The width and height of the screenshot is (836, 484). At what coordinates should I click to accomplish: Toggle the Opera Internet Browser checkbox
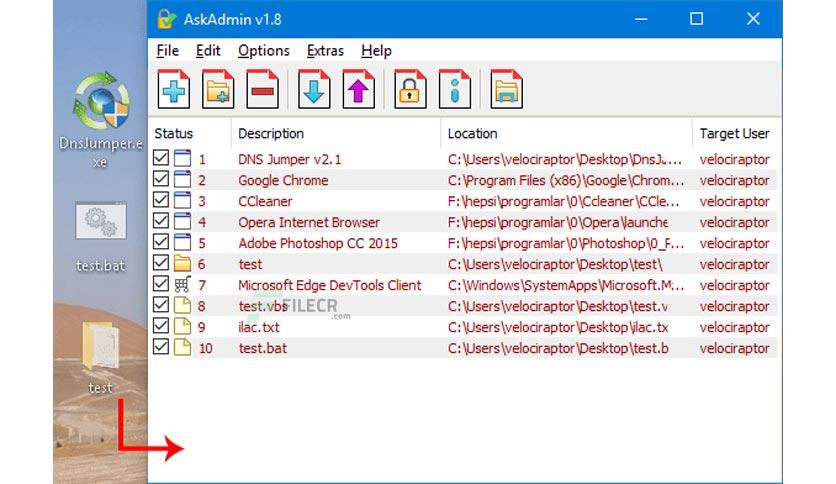click(x=160, y=221)
